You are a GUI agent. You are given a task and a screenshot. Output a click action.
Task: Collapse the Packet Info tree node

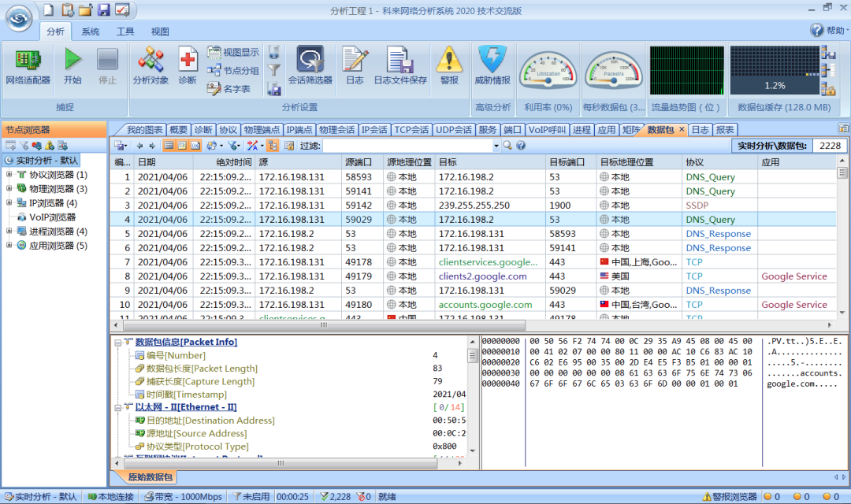pos(117,343)
